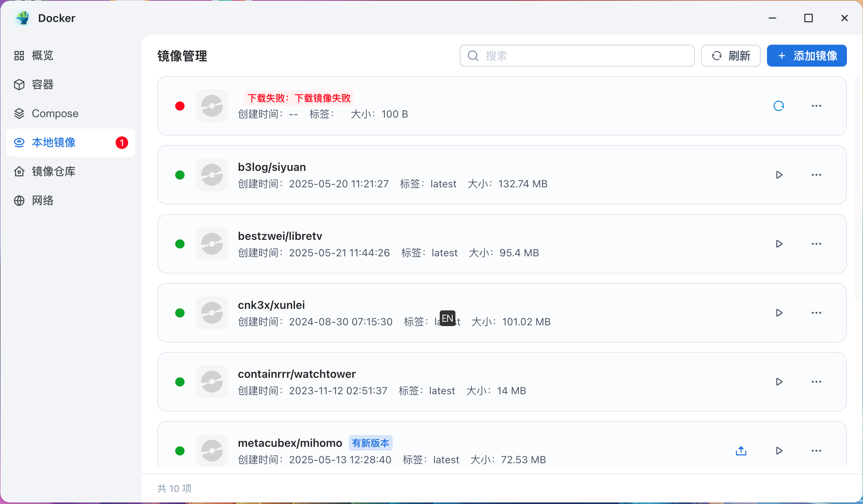
Task: Click the red status dot of failed download
Action: point(180,106)
